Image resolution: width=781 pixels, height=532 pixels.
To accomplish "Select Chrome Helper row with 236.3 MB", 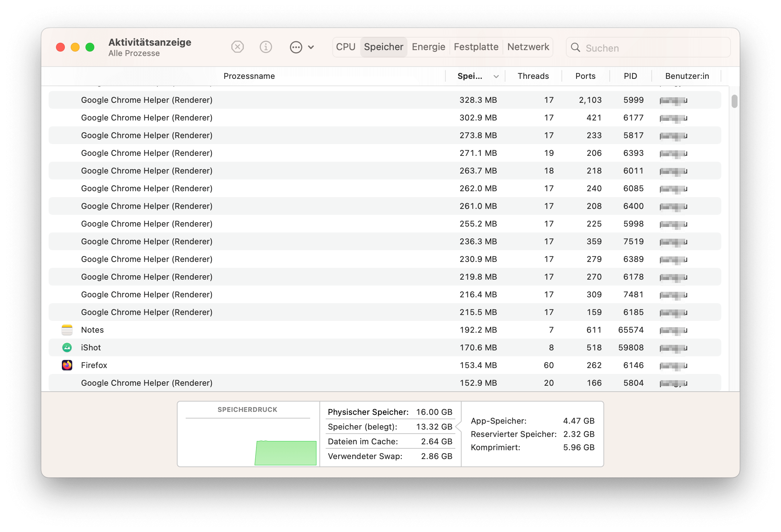I will pyautogui.click(x=385, y=241).
